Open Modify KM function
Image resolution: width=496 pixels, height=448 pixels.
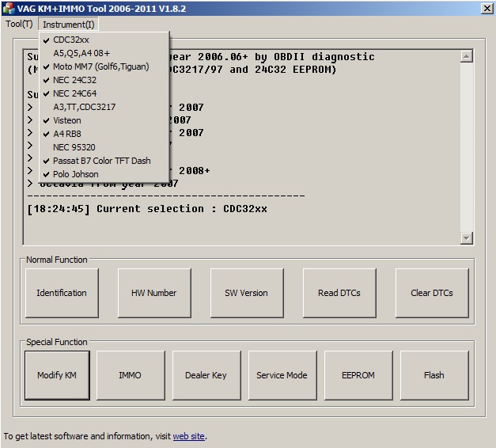click(57, 375)
